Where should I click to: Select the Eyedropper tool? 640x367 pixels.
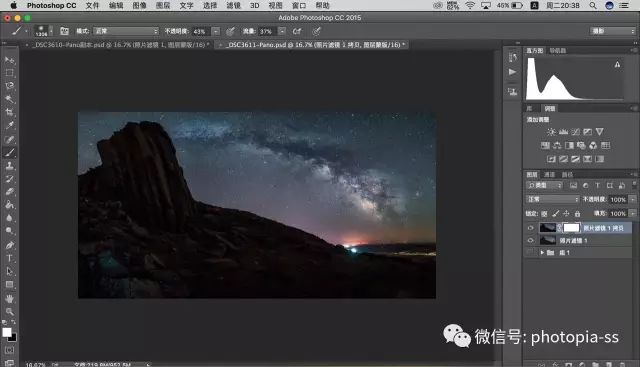point(9,125)
